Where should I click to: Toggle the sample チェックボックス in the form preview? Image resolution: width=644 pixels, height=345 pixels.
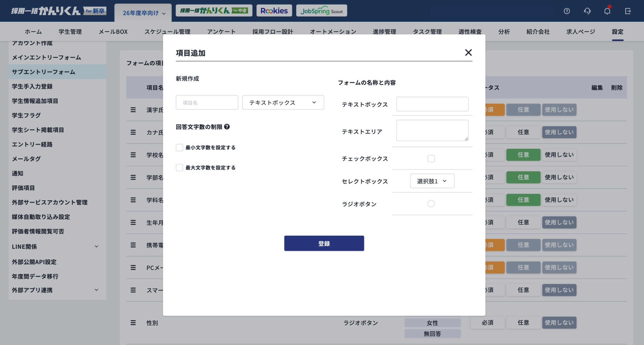[x=431, y=158]
